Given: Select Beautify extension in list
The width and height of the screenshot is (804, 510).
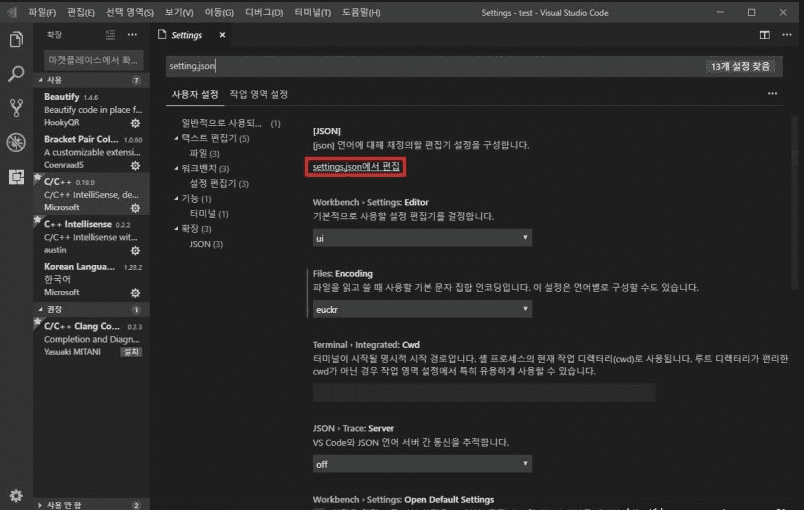Looking at the screenshot, I should tap(91, 109).
